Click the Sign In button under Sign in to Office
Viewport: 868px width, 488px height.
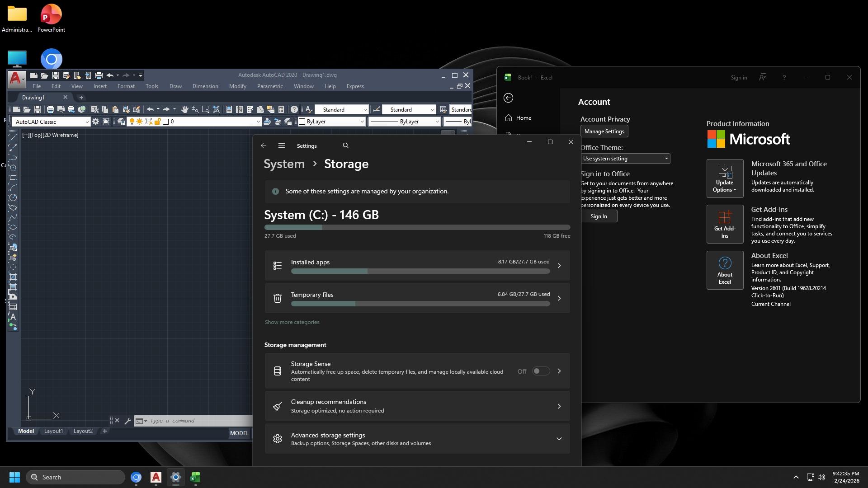pos(599,216)
